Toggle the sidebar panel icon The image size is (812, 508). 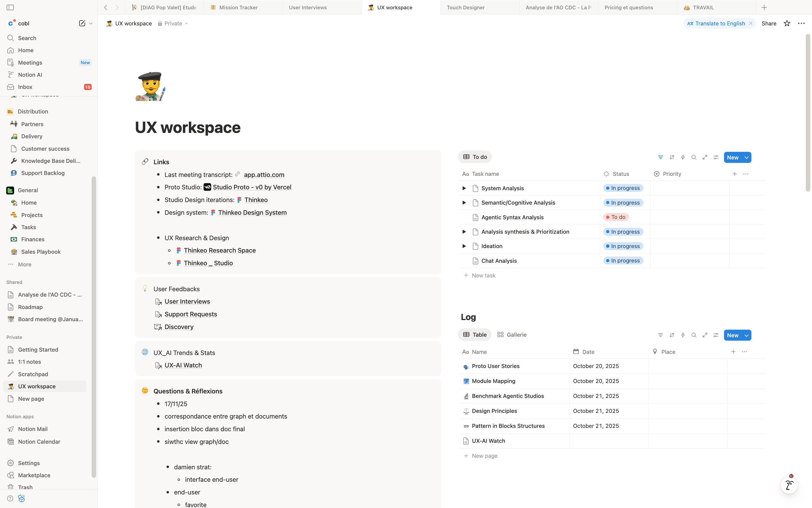pyautogui.click(x=10, y=7)
